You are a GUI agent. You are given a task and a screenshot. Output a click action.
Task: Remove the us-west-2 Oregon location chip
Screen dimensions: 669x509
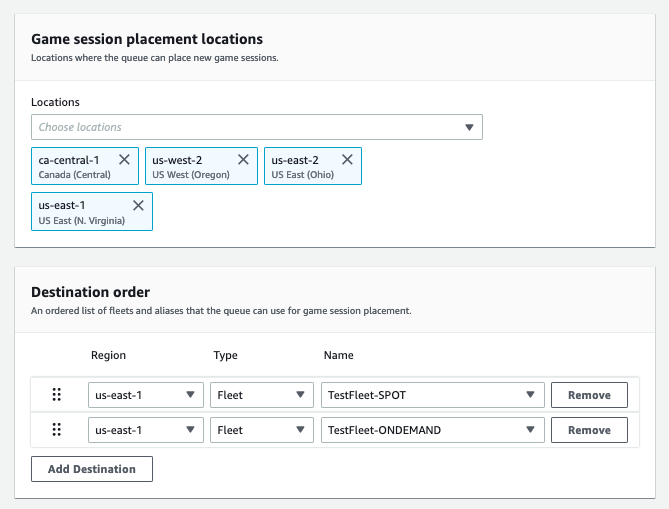click(x=243, y=159)
